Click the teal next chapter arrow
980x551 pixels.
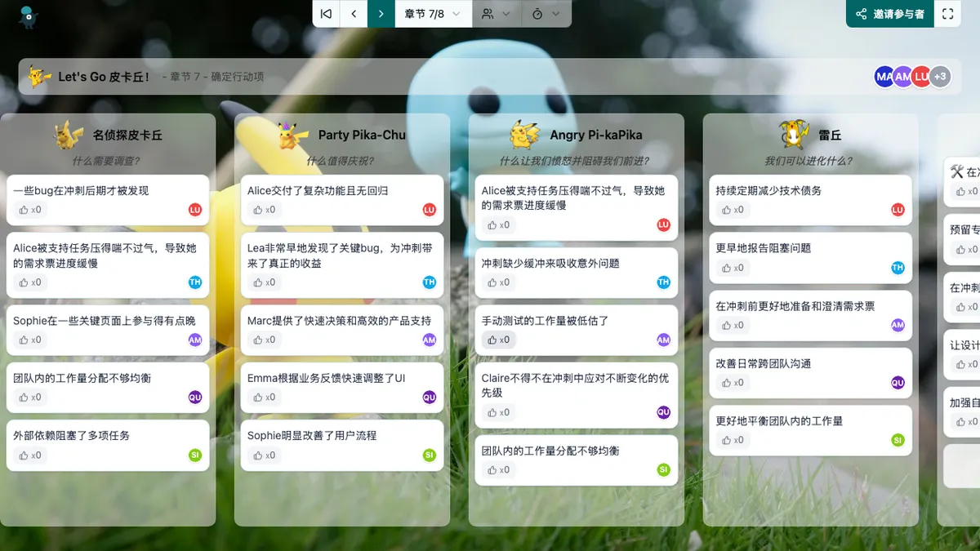[x=381, y=14]
